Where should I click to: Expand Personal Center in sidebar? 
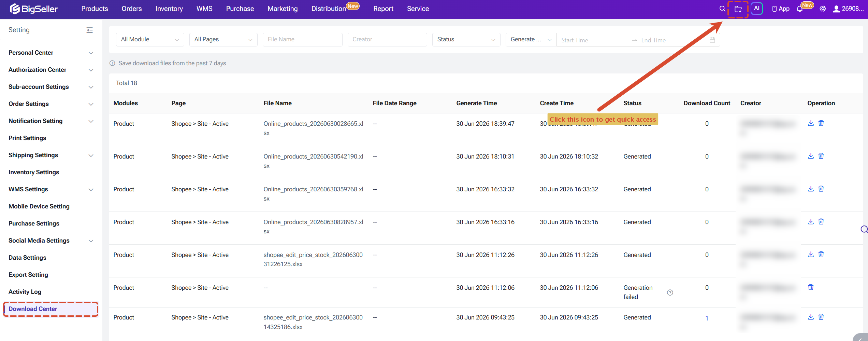pos(51,53)
